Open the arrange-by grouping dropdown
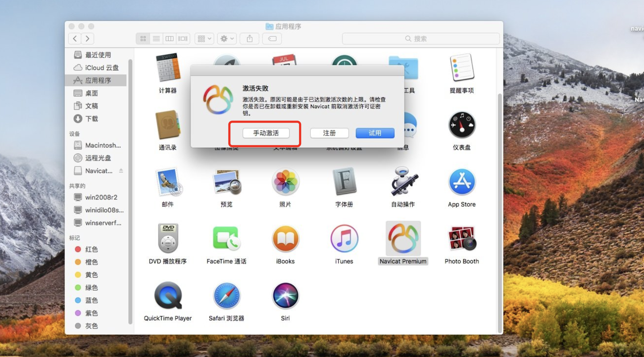 (204, 39)
